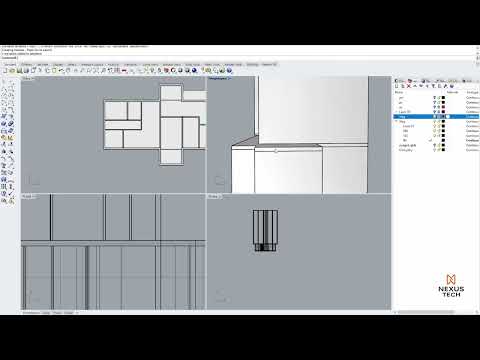Click the red X Delete layer icon
The height and width of the screenshot is (360, 480).
(409, 86)
